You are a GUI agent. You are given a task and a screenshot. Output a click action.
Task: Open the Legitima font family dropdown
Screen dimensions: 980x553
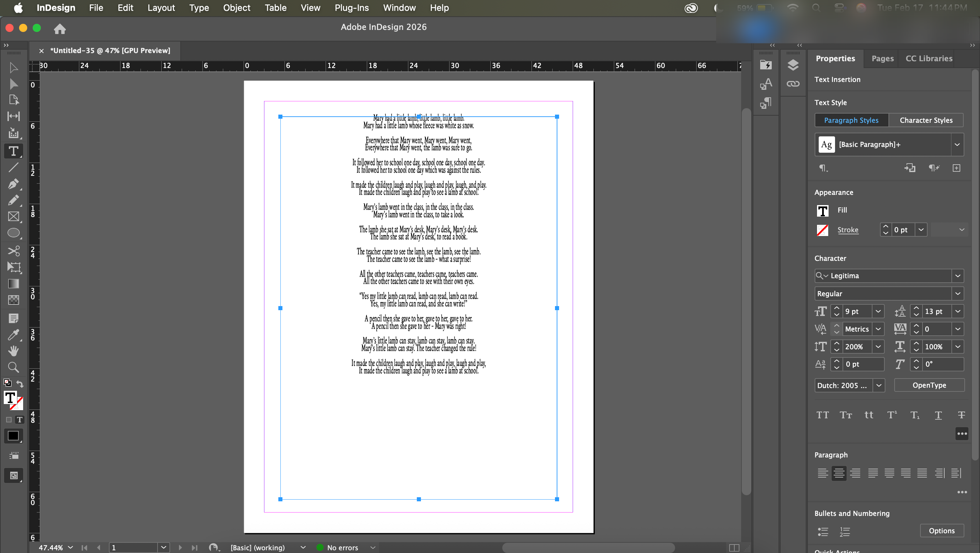(x=958, y=276)
